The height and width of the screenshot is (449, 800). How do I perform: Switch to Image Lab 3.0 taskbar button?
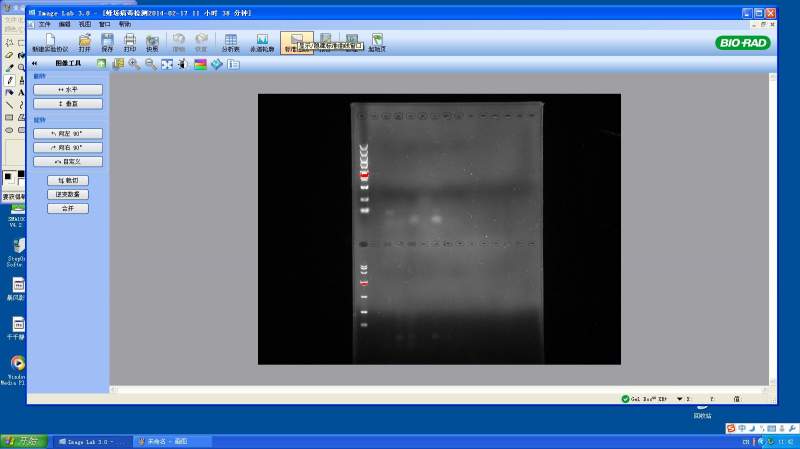[92, 442]
